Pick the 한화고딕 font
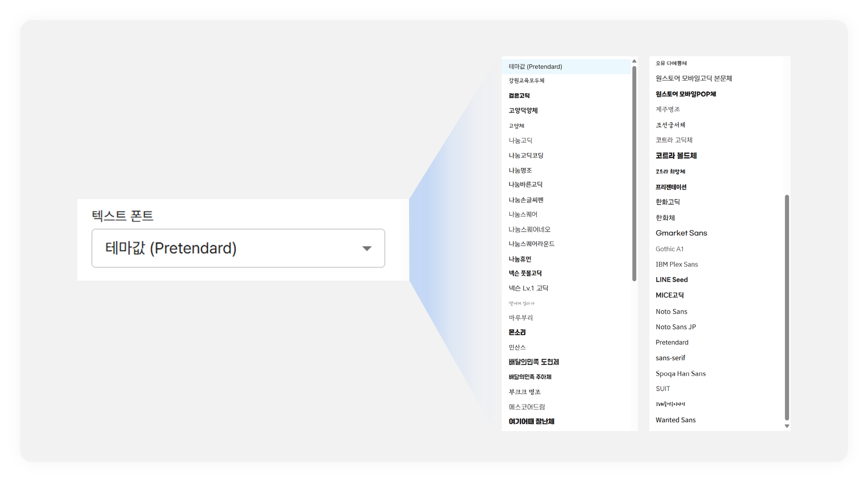Screen dimensions: 868x482 (668, 202)
